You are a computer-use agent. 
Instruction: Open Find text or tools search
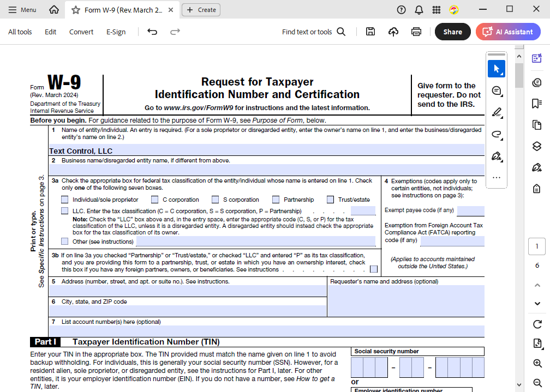click(x=314, y=32)
